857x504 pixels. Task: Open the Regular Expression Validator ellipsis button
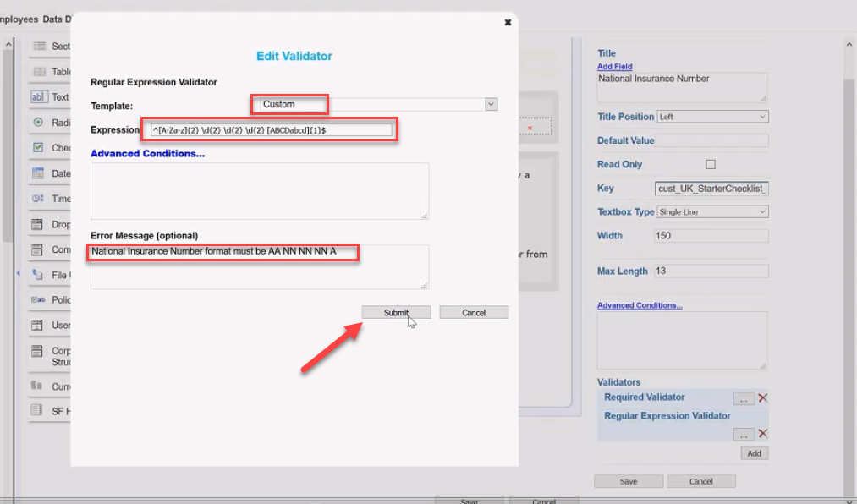[744, 434]
